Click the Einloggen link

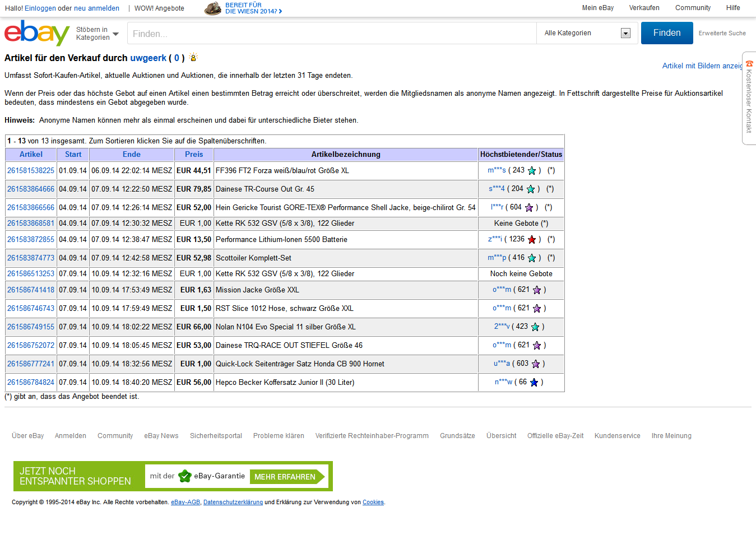[x=40, y=8]
